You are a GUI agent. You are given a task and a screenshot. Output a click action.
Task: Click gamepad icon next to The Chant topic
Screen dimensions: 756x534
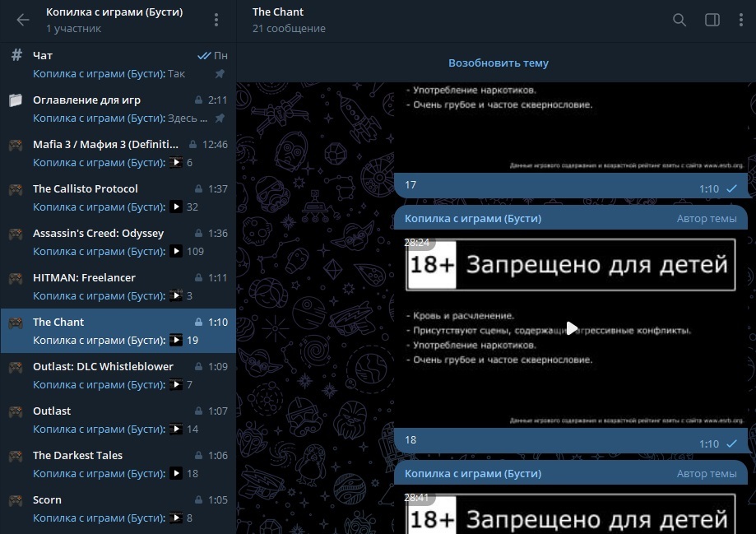[16, 323]
